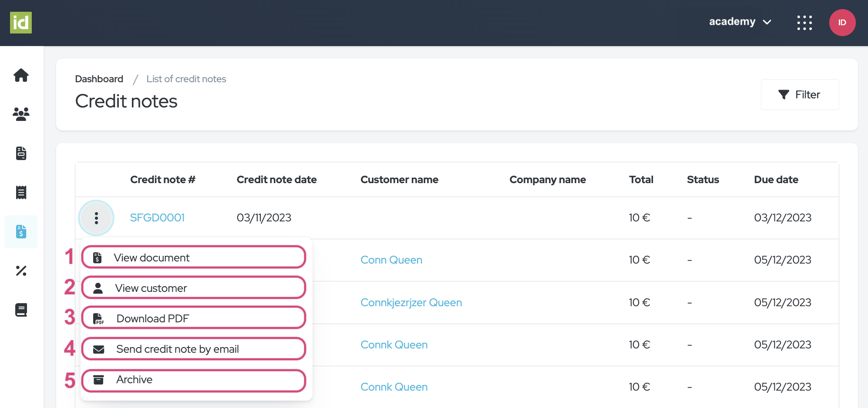Expand the academy dropdown
This screenshot has height=408, width=868.
[740, 22]
